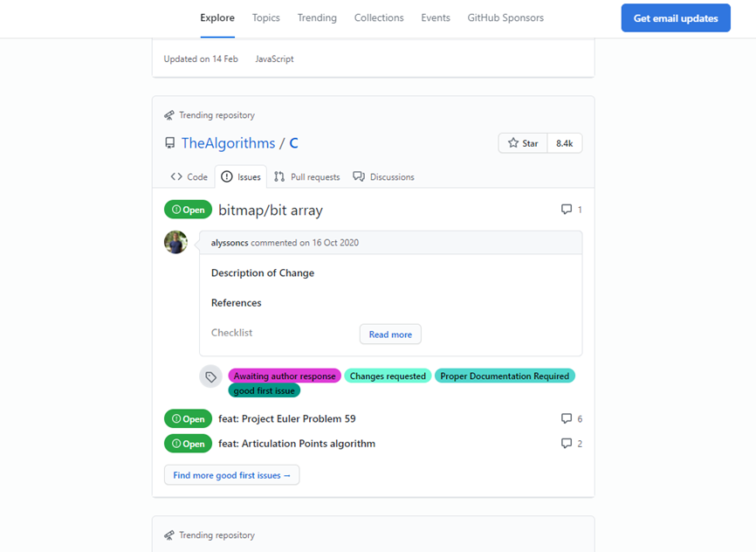Click telescope icon above TheAlgorithms / C
756x552 pixels.
pyautogui.click(x=168, y=115)
